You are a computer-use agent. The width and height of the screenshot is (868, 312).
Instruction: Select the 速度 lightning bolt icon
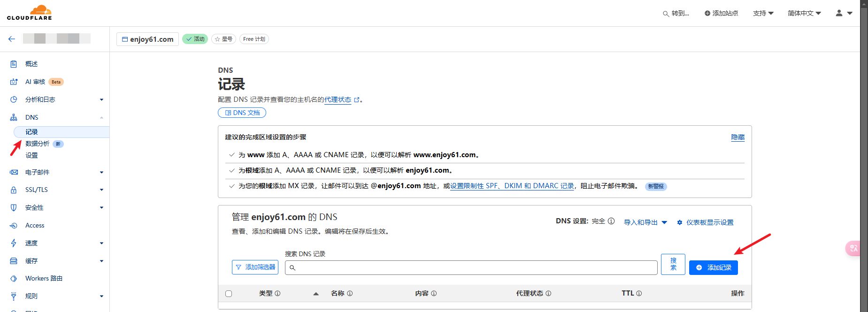click(14, 243)
